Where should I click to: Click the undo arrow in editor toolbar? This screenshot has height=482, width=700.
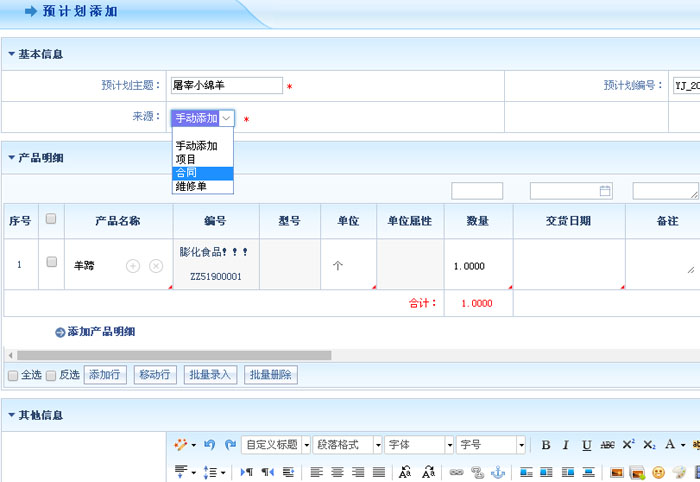209,445
